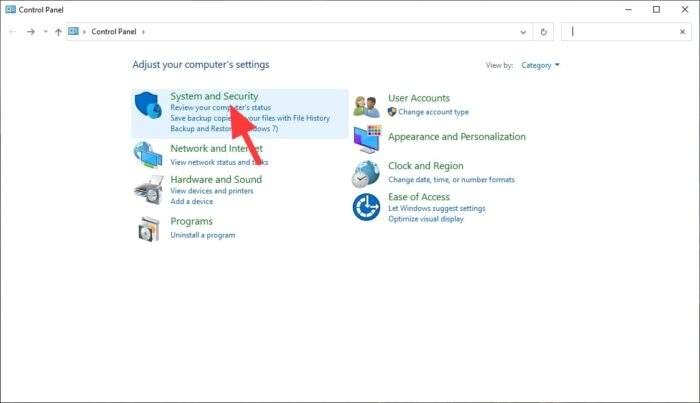
Task: Open Backup and Restore (Windows 7)
Action: point(224,129)
